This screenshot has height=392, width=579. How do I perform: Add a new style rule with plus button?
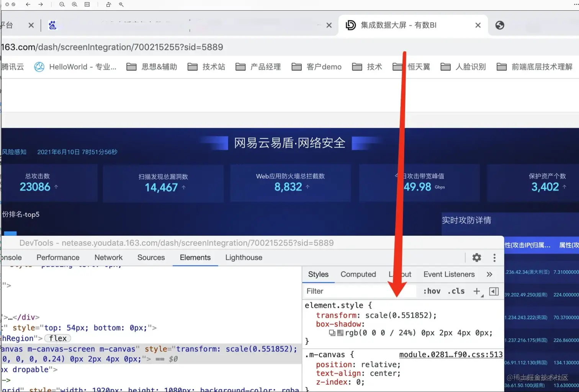(x=477, y=291)
